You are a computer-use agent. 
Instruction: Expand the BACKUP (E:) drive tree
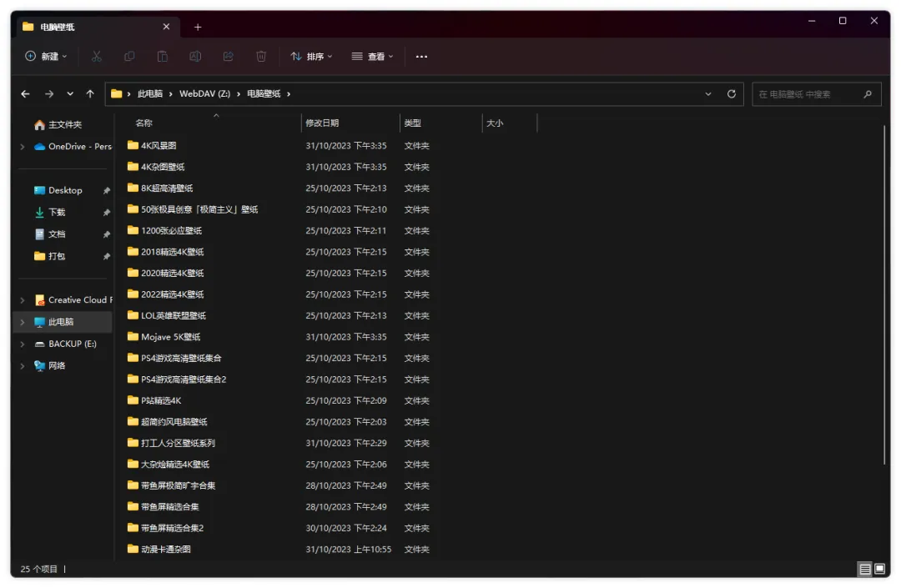(23, 344)
